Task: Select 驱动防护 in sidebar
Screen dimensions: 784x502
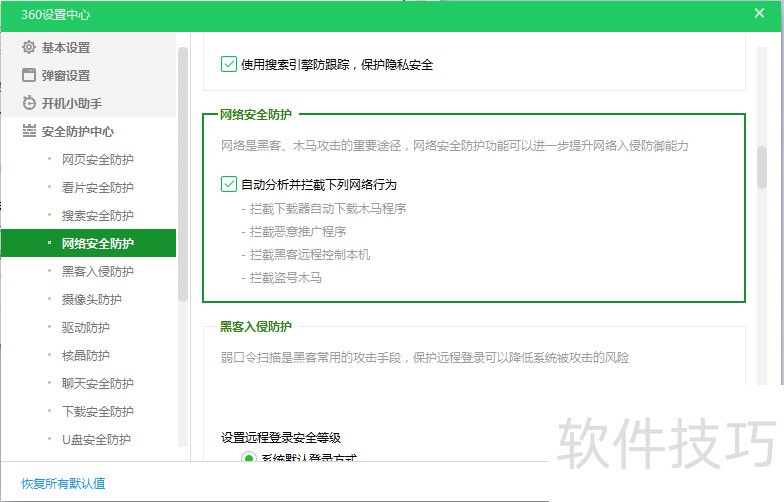Action: click(x=88, y=328)
